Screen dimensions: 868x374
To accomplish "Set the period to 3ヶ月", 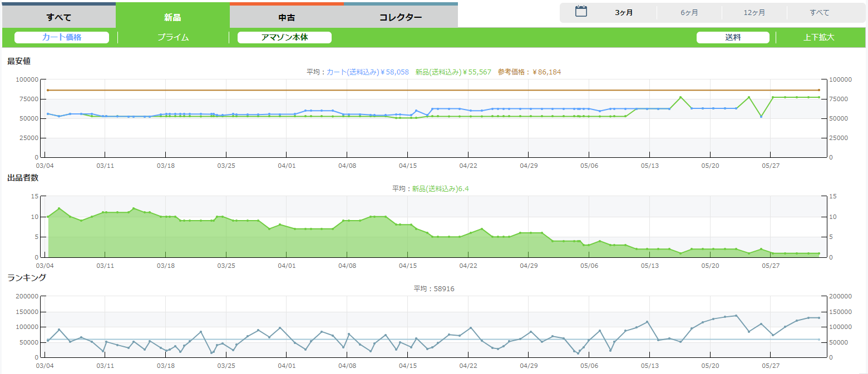I will pyautogui.click(x=624, y=12).
